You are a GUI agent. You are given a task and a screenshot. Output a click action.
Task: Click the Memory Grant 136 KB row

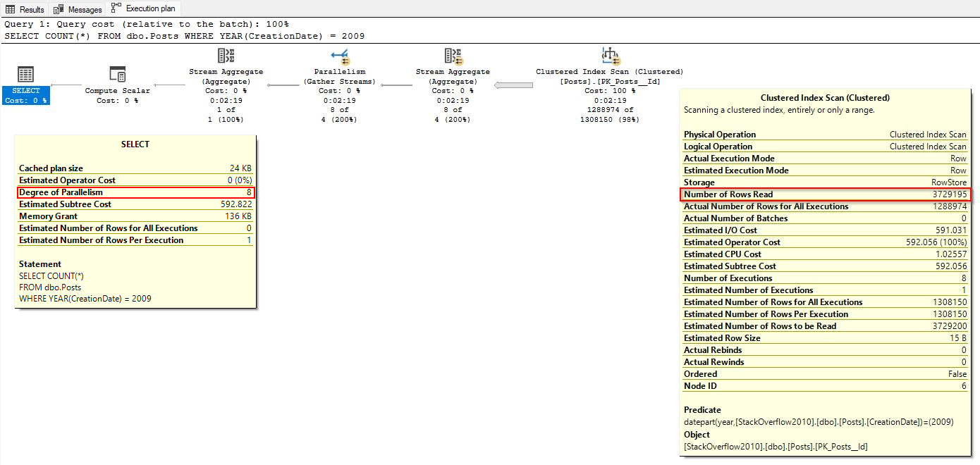[x=135, y=216]
